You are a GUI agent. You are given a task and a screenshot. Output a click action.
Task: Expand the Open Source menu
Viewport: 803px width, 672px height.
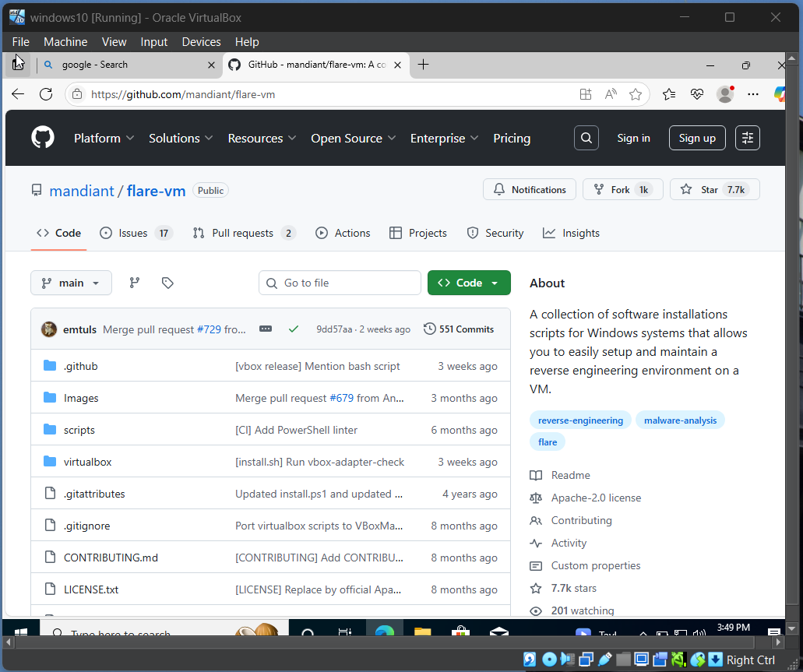354,139
